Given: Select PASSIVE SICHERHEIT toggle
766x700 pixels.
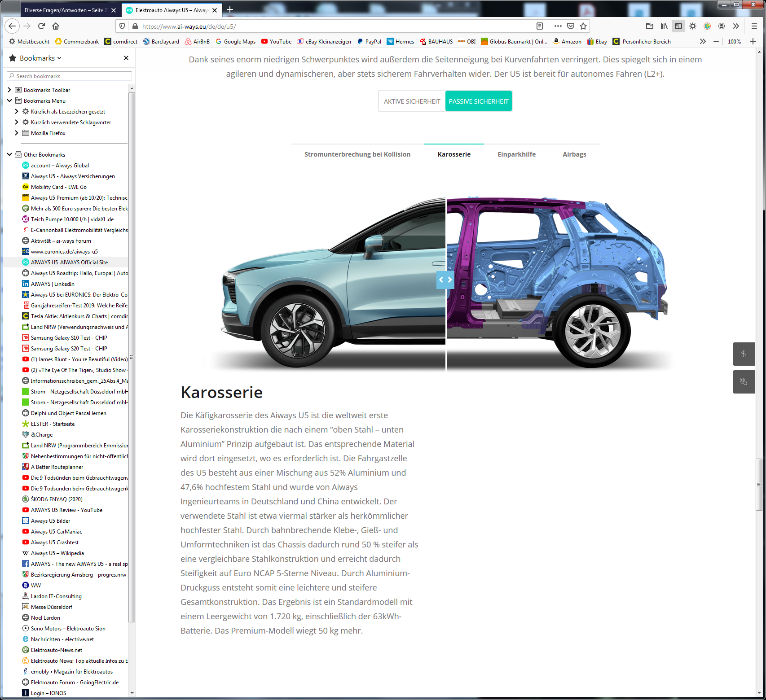Looking at the screenshot, I should tap(479, 101).
